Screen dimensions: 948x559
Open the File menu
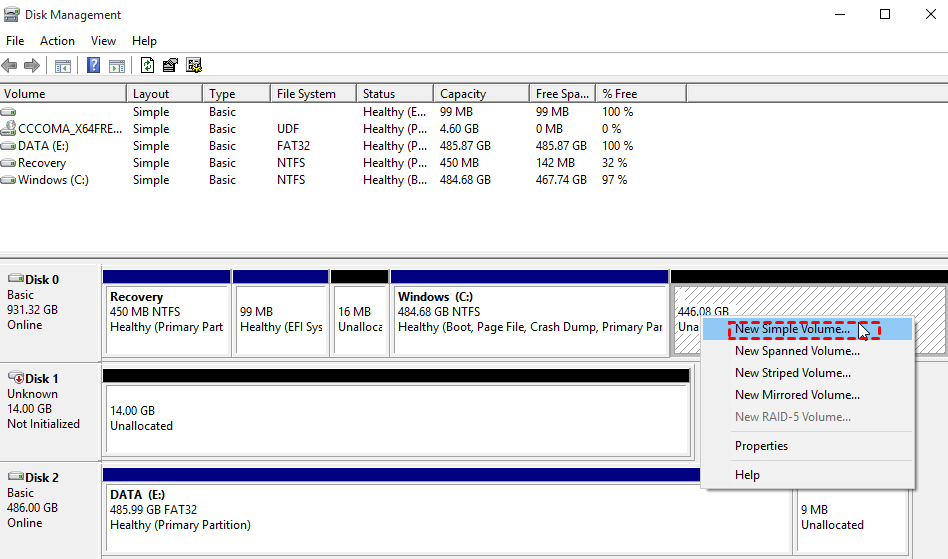pos(15,40)
